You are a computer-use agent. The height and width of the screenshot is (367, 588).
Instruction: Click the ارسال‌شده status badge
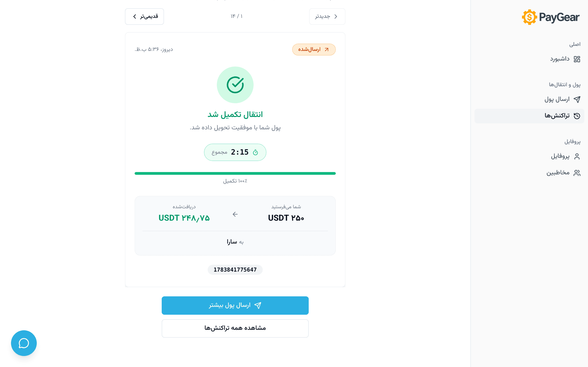[314, 50]
